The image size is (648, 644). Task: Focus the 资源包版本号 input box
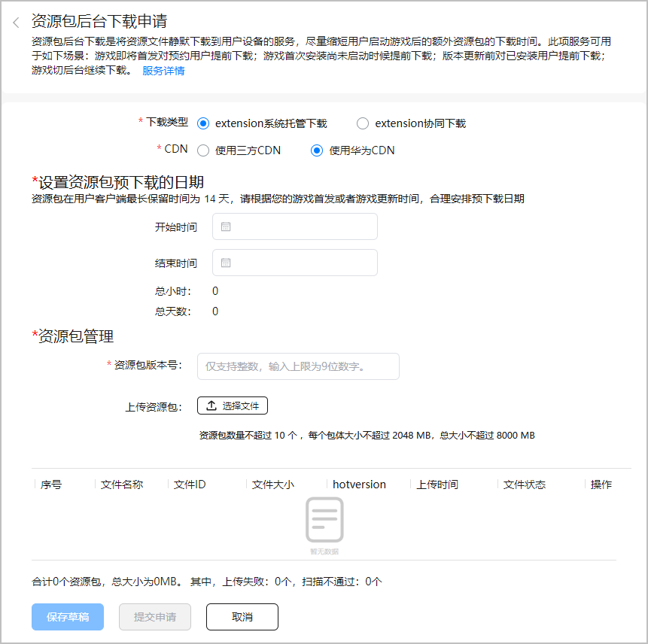click(298, 366)
